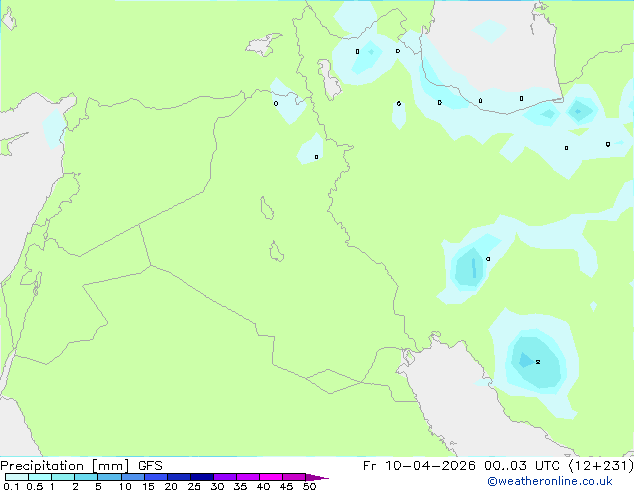Viewport: 634px width, 490px height.
Task: Click the above-50 arrow tip of legend
Action: click(317, 477)
